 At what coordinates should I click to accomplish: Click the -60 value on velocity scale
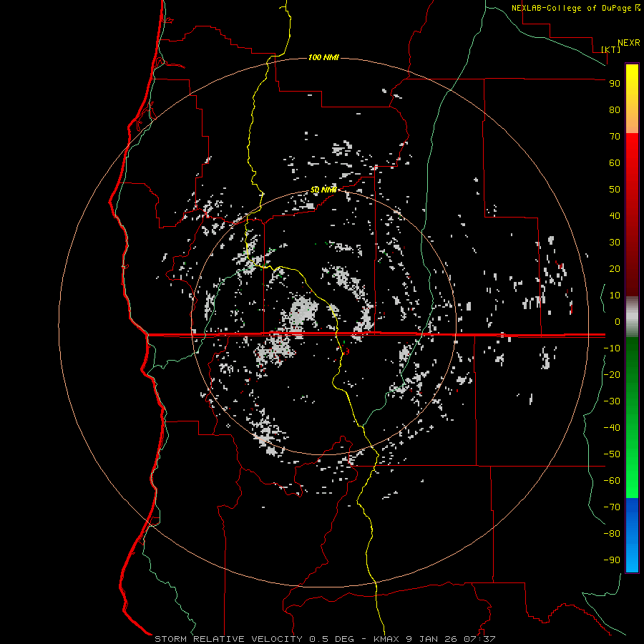point(612,481)
